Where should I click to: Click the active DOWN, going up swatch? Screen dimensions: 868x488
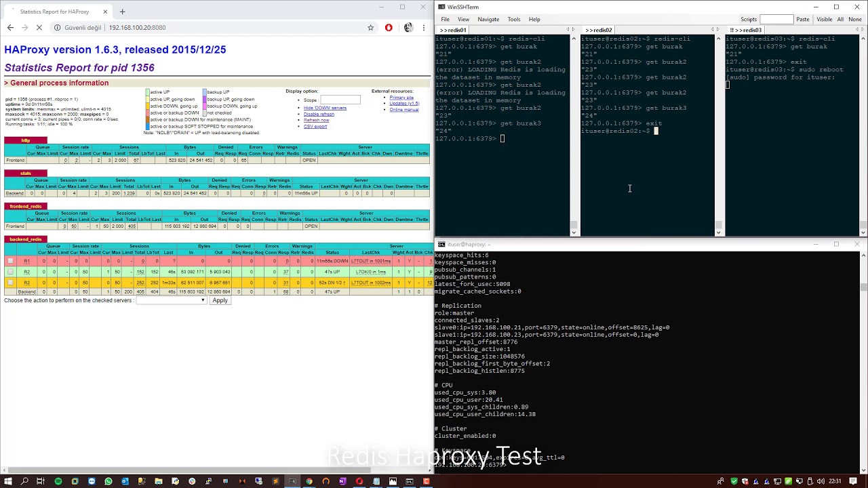(x=147, y=106)
